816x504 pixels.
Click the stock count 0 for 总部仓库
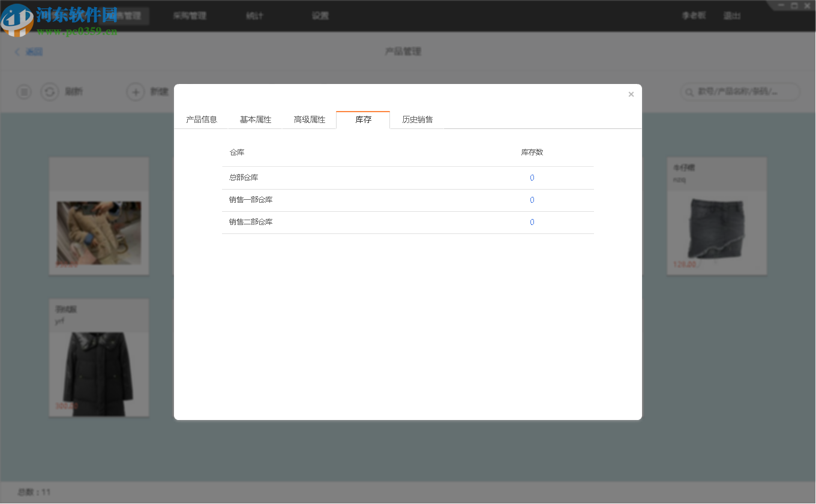[532, 178]
